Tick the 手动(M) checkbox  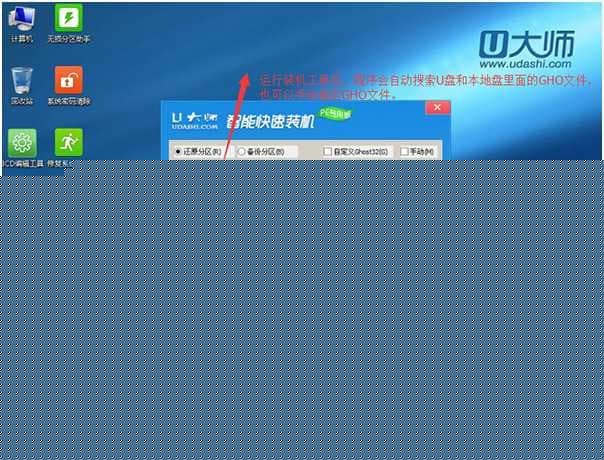[404, 151]
